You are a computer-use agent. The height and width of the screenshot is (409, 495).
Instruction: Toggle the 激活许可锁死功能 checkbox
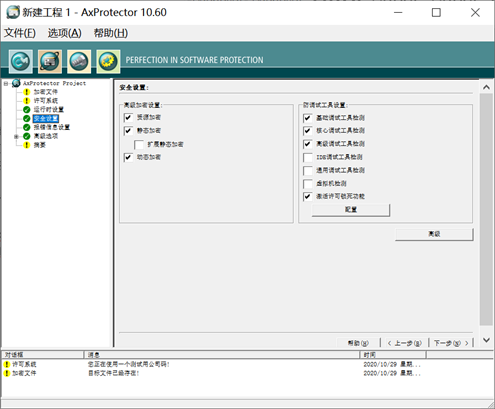pyautogui.click(x=308, y=197)
